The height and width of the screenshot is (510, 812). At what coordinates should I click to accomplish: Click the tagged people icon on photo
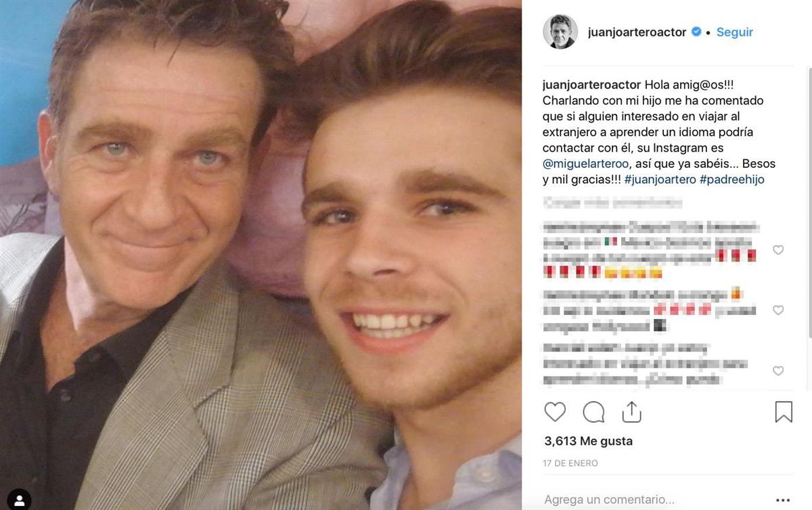coord(20,500)
